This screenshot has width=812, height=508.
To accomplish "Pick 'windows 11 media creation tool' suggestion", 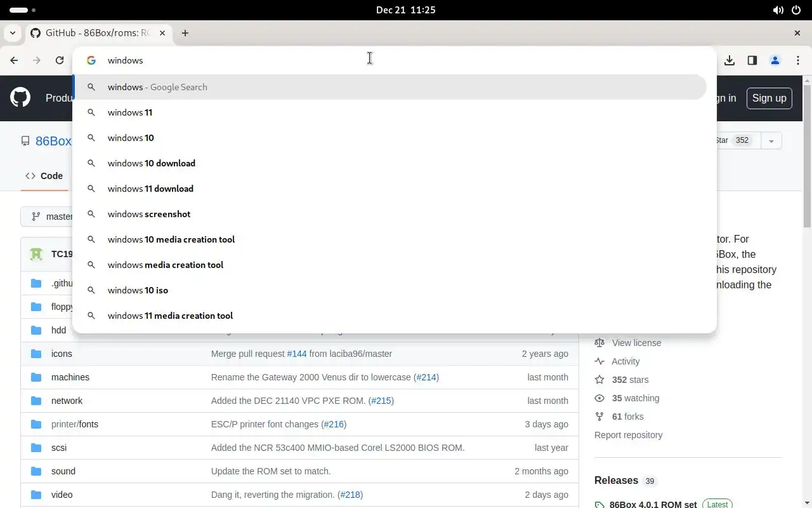I will 390,316.
